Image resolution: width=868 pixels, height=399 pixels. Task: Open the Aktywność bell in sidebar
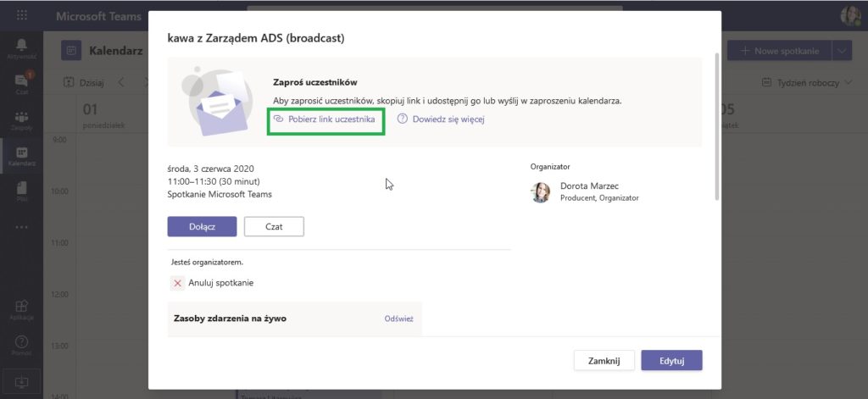point(21,48)
